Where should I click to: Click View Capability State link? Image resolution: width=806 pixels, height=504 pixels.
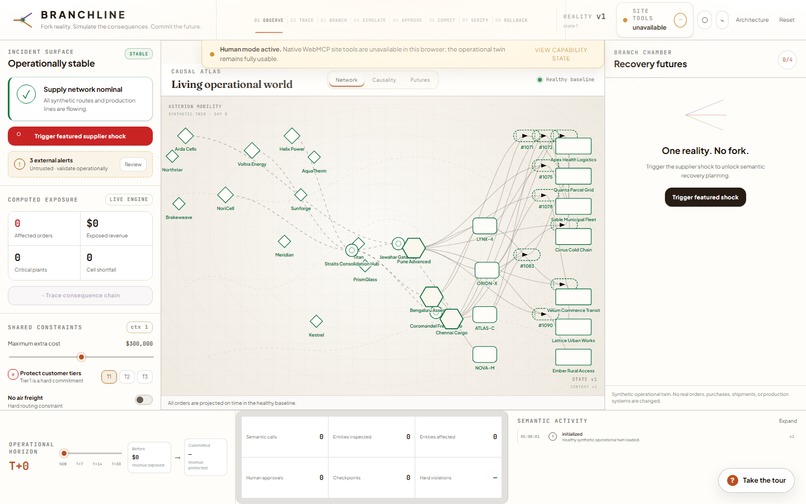tap(561, 54)
